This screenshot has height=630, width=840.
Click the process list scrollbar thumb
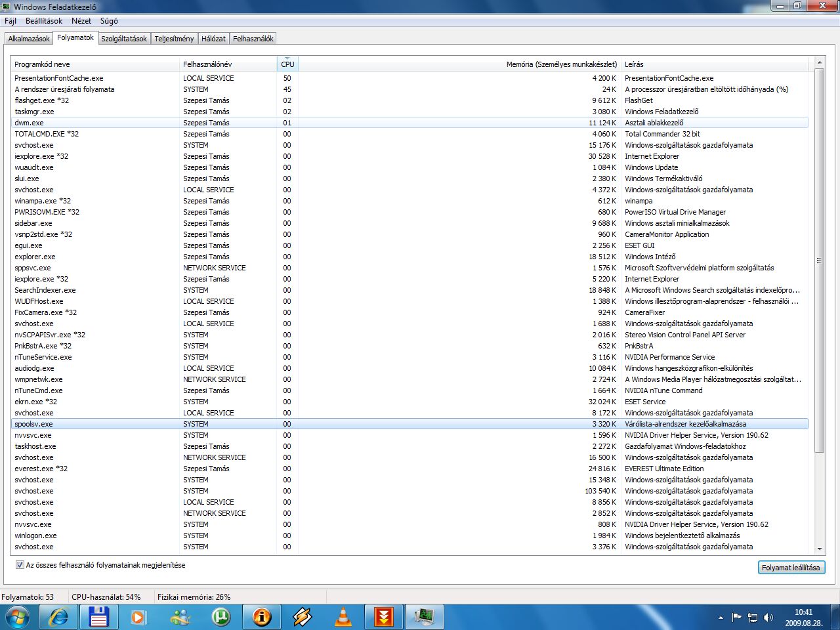[819, 260]
